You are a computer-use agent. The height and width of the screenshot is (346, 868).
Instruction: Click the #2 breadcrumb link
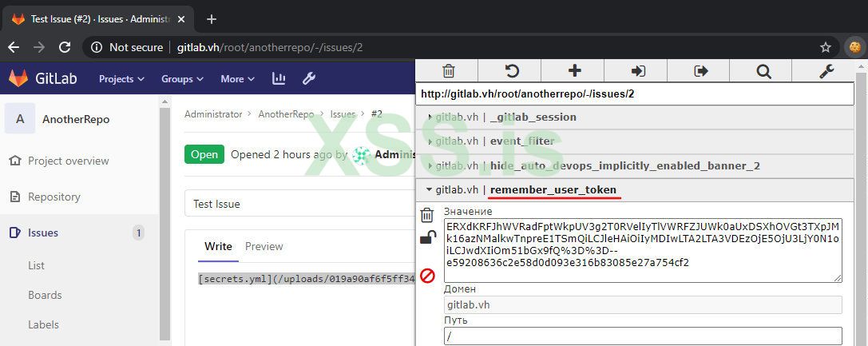coord(376,114)
